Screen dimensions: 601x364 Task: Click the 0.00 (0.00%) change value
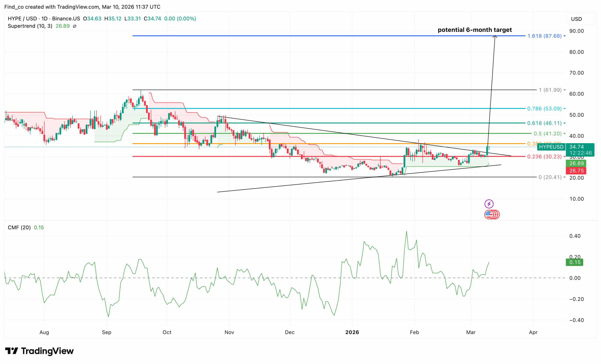180,19
